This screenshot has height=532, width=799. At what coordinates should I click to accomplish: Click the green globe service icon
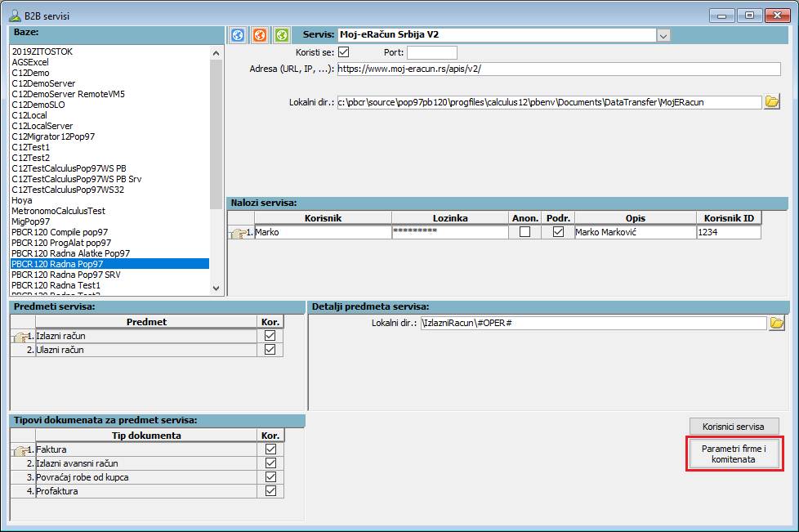(282, 35)
